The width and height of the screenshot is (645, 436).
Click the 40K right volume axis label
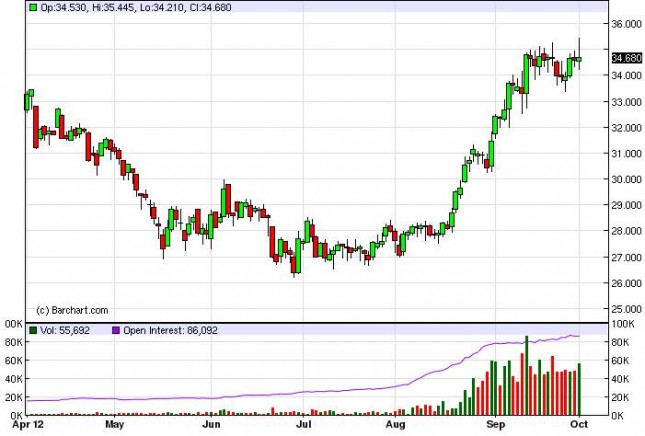(620, 379)
